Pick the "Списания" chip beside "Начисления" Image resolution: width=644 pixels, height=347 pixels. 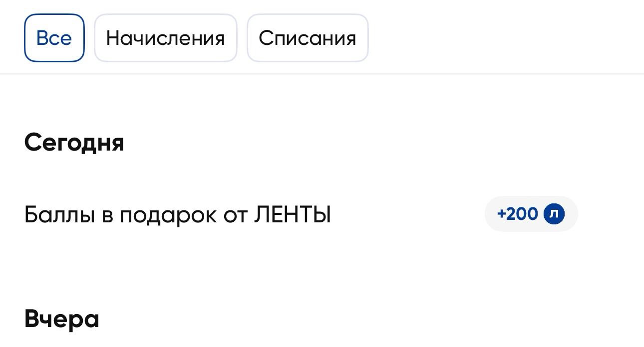pos(308,38)
